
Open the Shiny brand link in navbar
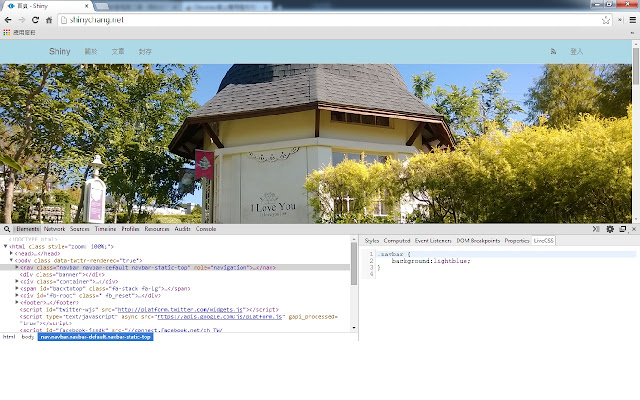(x=60, y=51)
